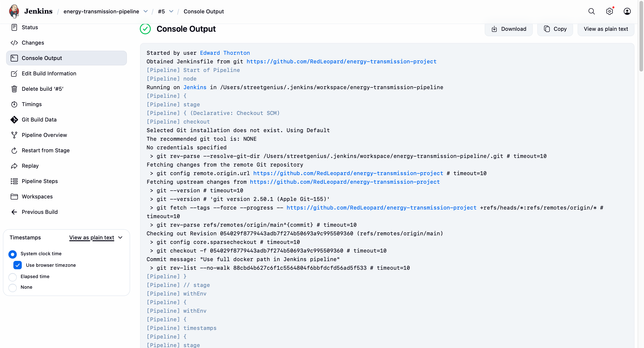Open the Edward Thornton user link

click(x=225, y=53)
